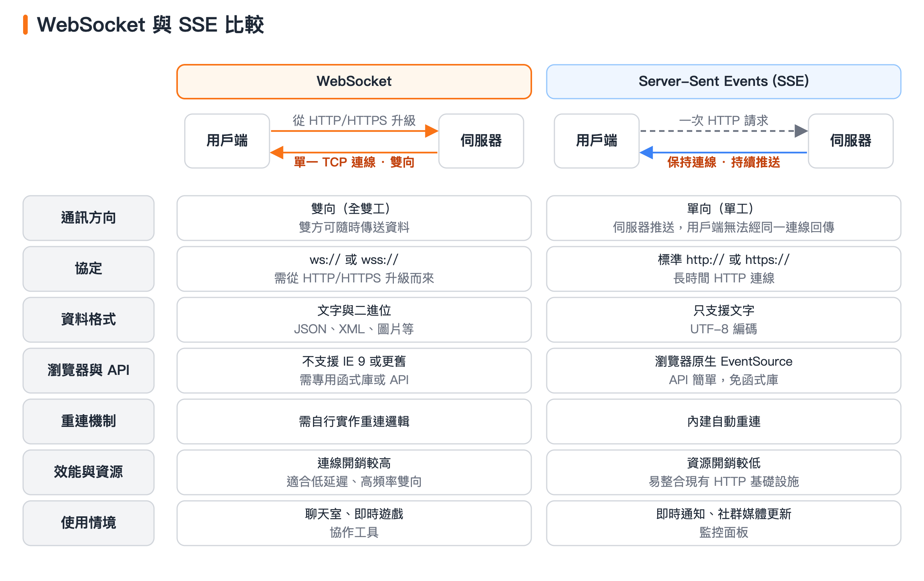Click the 單一 TCP 連線 · 雙向 label
Screen dimensions: 924x581
(354, 162)
